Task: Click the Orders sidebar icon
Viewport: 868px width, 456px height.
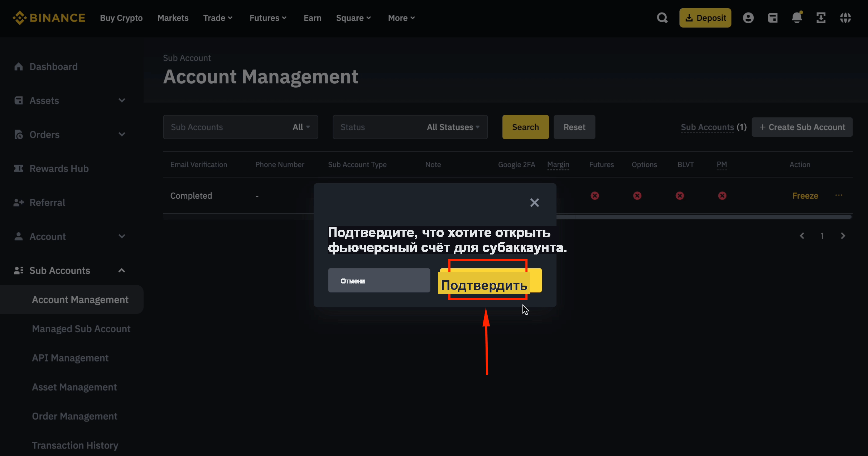Action: coord(19,135)
